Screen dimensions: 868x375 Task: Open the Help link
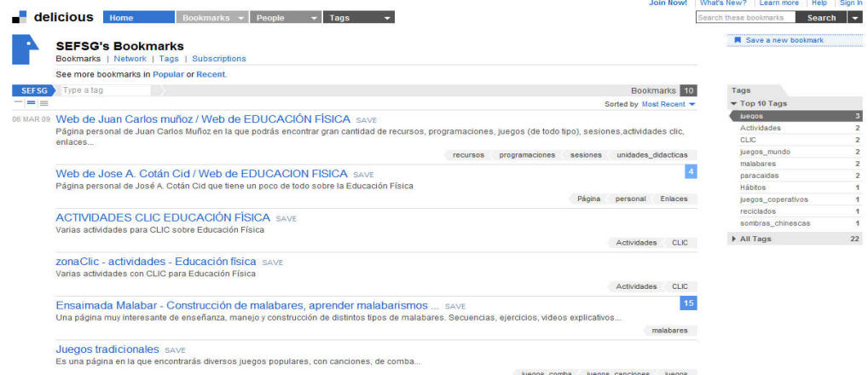[x=819, y=3]
